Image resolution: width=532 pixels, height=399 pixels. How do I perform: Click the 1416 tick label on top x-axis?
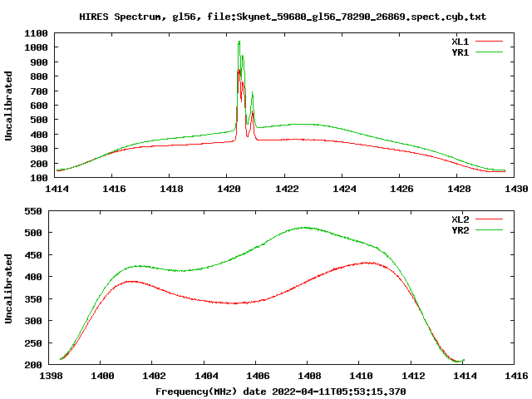pos(114,189)
